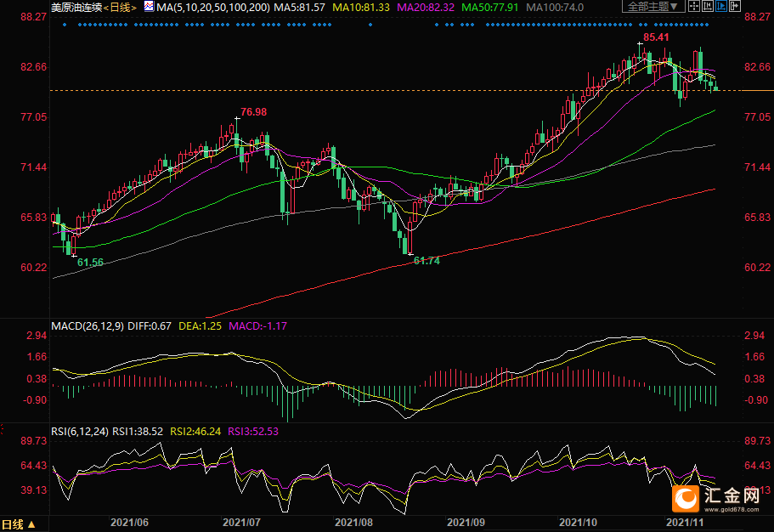The width and height of the screenshot is (774, 532).
Task: Click the crosshair cursor icon in top toolbar
Action: click(x=696, y=7)
